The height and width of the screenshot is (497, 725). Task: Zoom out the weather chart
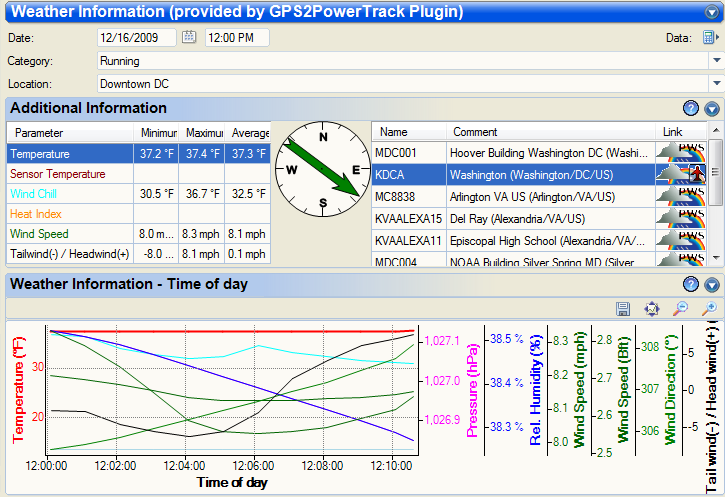click(680, 308)
